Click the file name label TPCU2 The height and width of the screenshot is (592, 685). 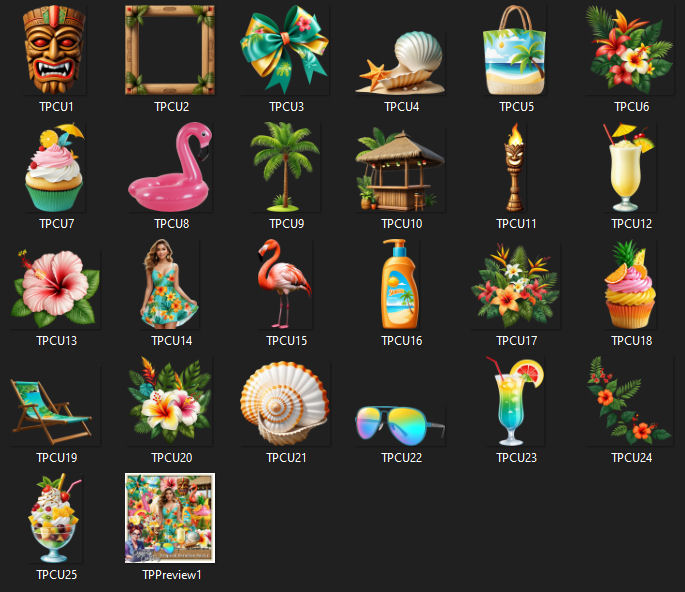[172, 107]
